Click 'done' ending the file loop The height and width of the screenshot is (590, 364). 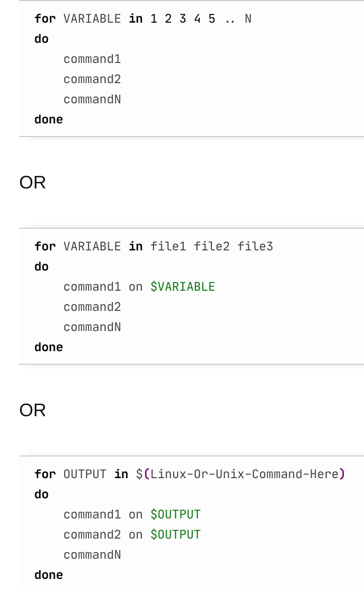pos(48,347)
